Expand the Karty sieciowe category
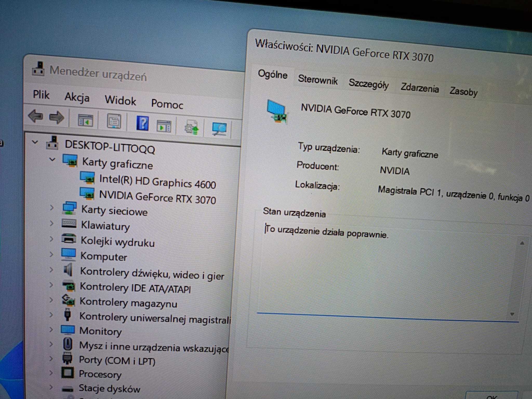The width and height of the screenshot is (532, 399). [51, 207]
